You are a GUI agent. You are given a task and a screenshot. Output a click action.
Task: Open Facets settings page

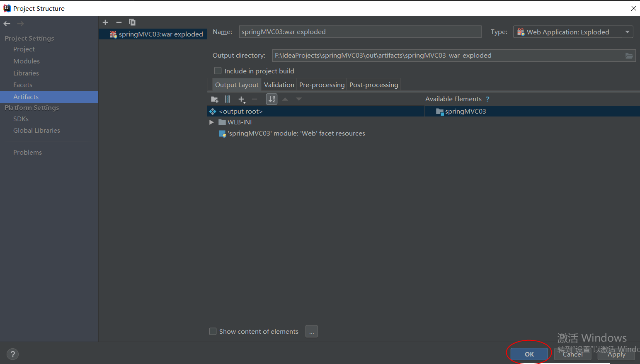23,85
